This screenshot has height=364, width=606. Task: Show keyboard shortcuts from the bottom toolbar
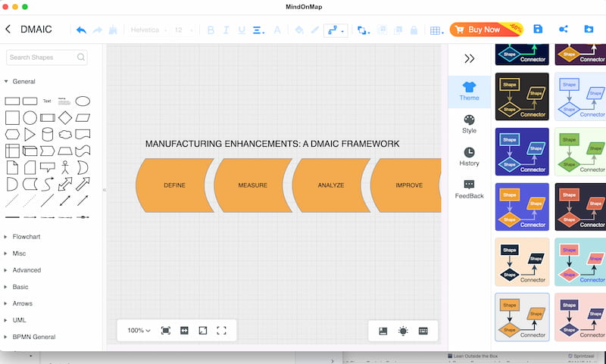click(x=423, y=331)
